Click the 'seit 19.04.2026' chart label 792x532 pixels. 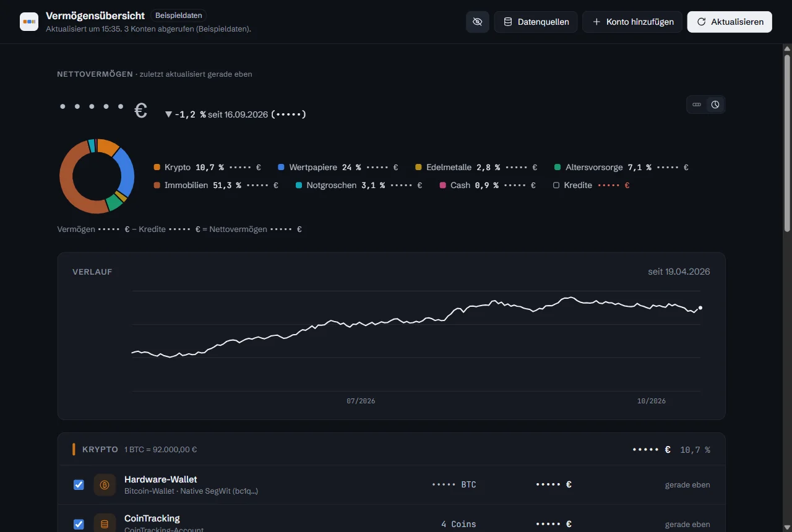(679, 272)
